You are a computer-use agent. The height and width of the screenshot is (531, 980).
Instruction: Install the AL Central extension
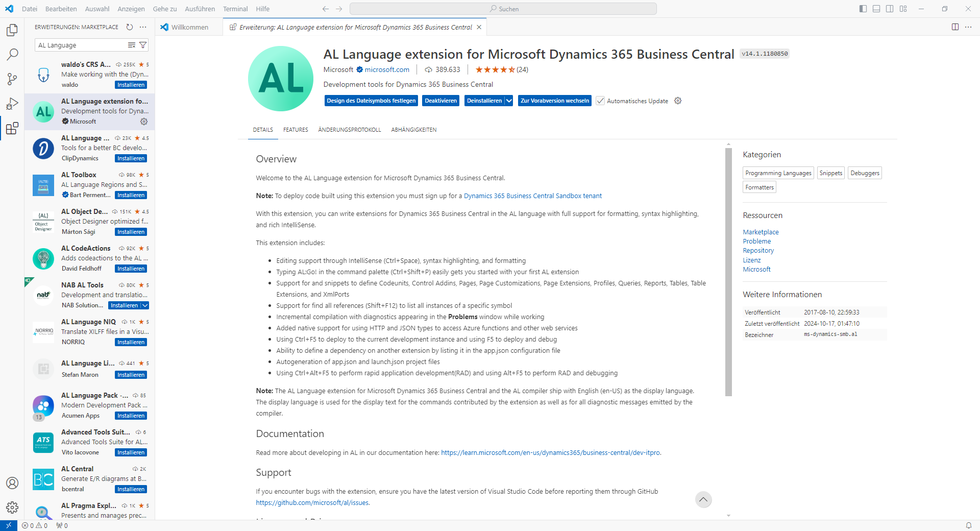pos(131,489)
